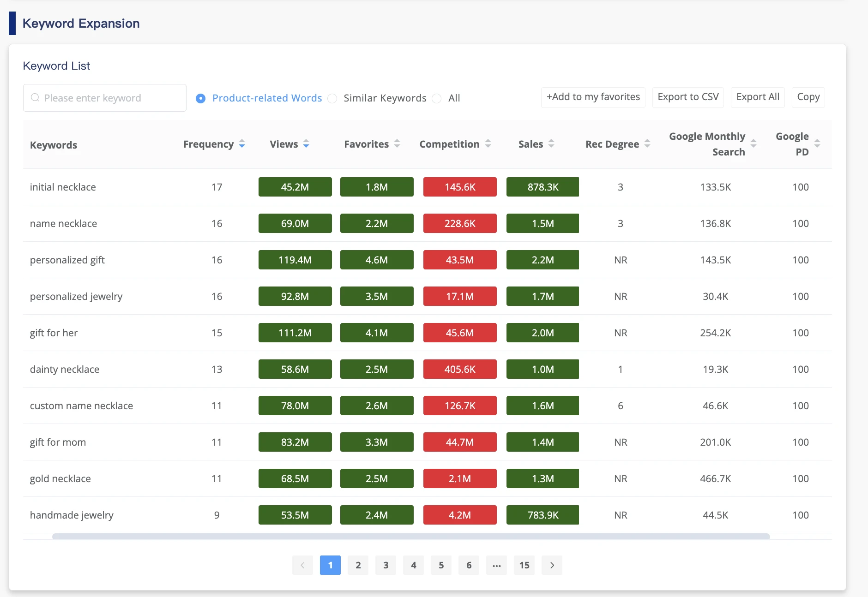The image size is (868, 597).
Task: Sort the Sales column
Action: click(552, 144)
